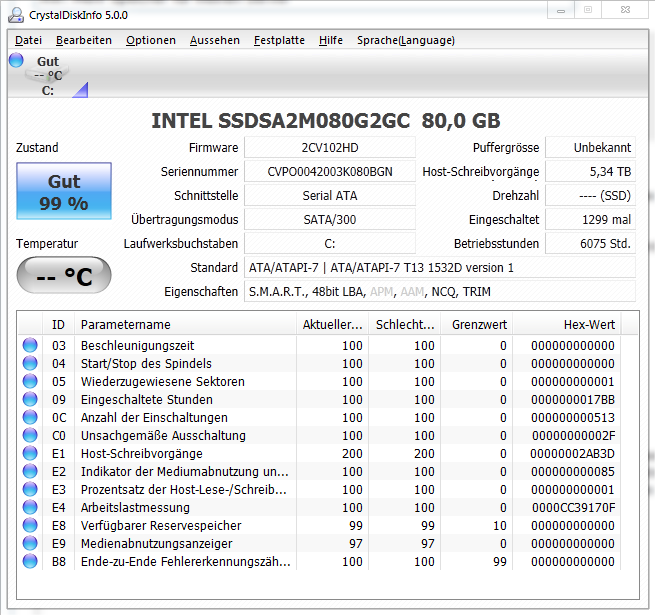
Task: Click the disk title INTEL SSDSA2M080G2GC 80,0 GB
Action: [x=325, y=121]
